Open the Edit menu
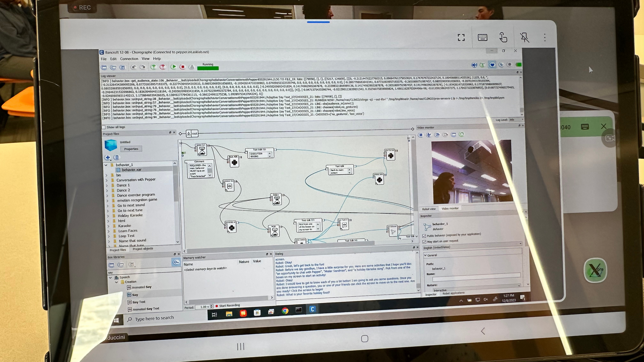The width and height of the screenshot is (644, 362). coord(113,59)
